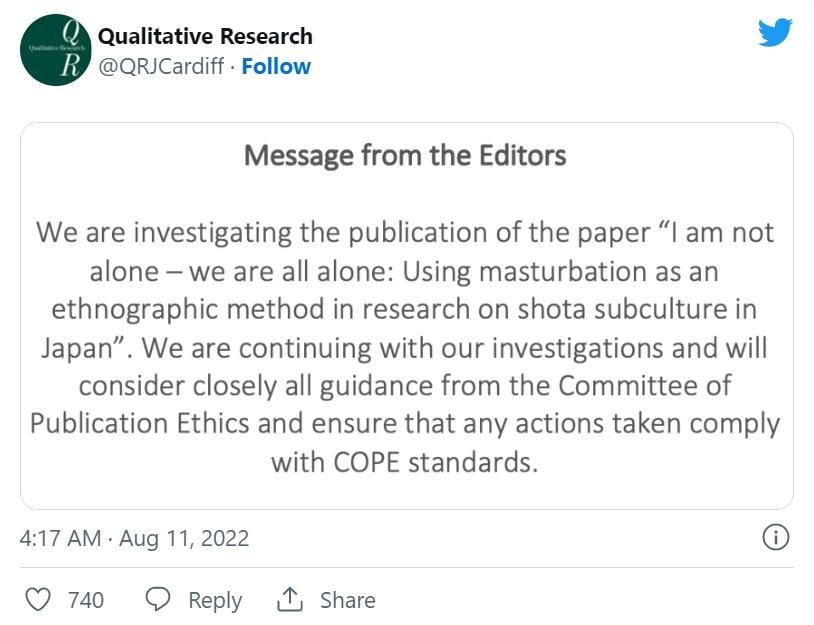Click the Message from the Editors heading
Screen dimensions: 814x625
click(405, 156)
